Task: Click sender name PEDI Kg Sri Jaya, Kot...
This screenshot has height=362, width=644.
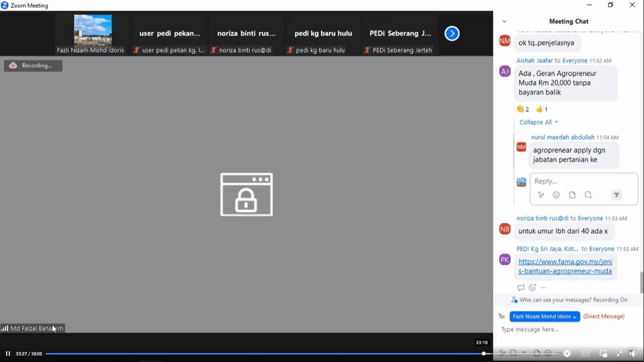Action: click(x=547, y=249)
